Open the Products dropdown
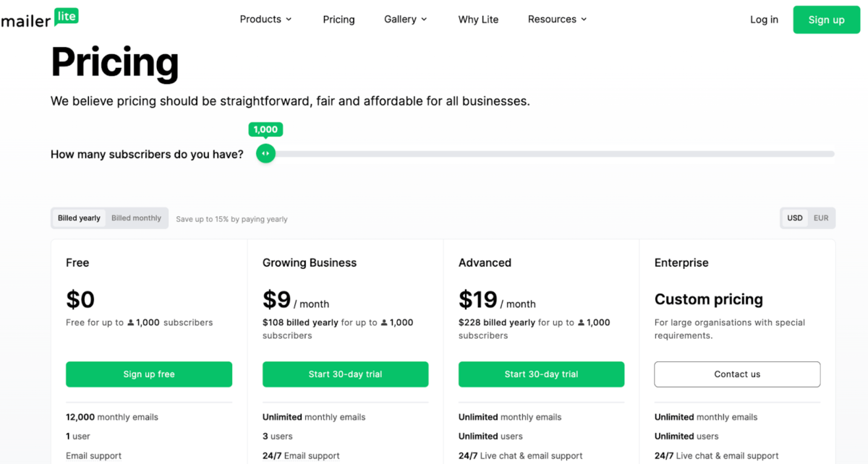 (265, 20)
